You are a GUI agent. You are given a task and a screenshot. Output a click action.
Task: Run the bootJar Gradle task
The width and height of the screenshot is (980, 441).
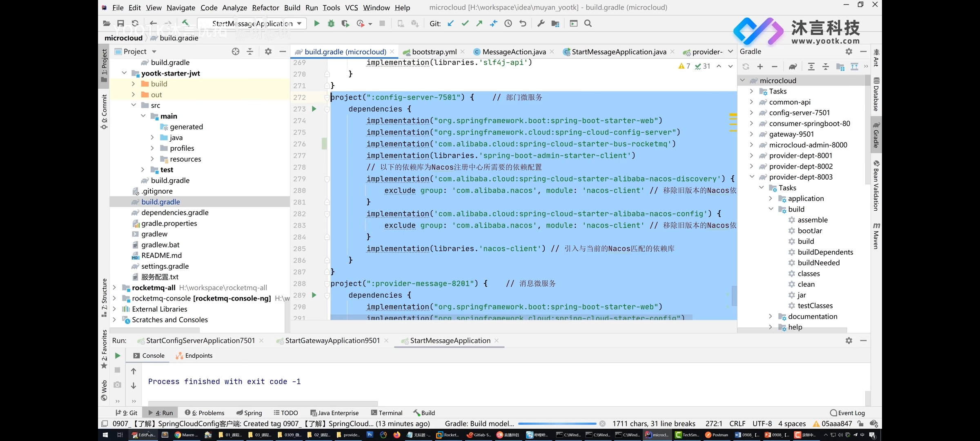point(810,231)
